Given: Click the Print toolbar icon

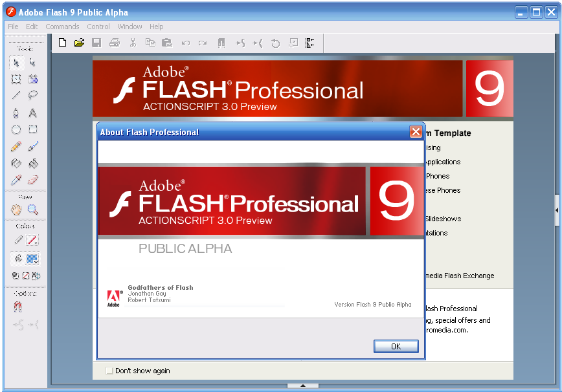Looking at the screenshot, I should point(115,43).
